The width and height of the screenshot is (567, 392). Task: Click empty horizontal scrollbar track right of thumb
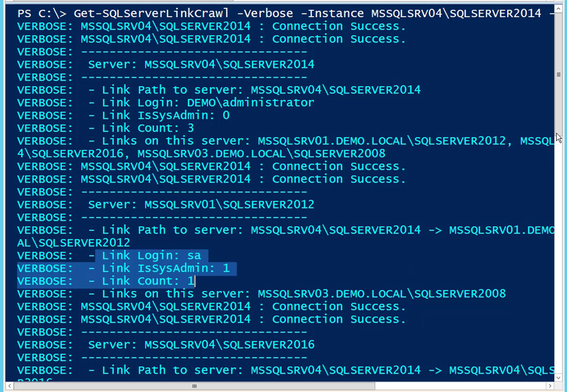tap(460, 386)
